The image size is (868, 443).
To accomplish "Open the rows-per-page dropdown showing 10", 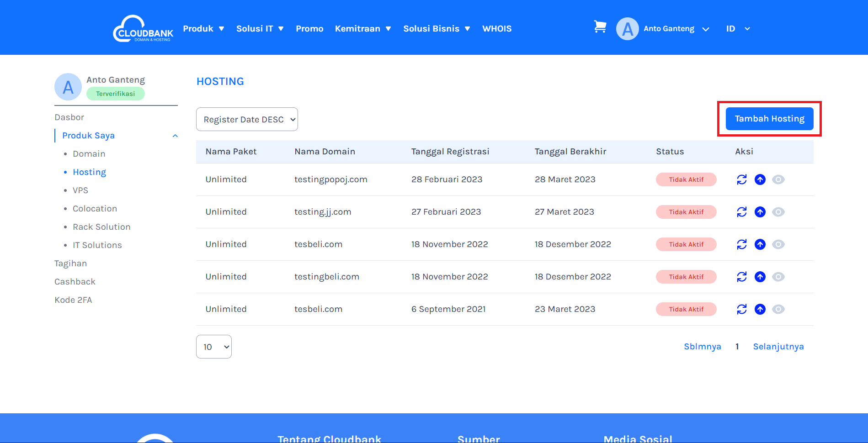I will pyautogui.click(x=213, y=347).
